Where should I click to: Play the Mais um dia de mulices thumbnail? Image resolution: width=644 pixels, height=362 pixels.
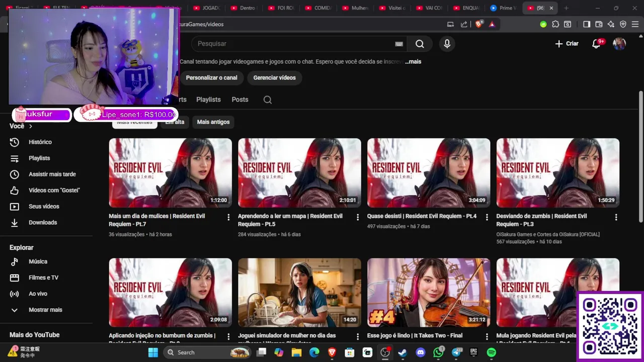click(x=170, y=173)
